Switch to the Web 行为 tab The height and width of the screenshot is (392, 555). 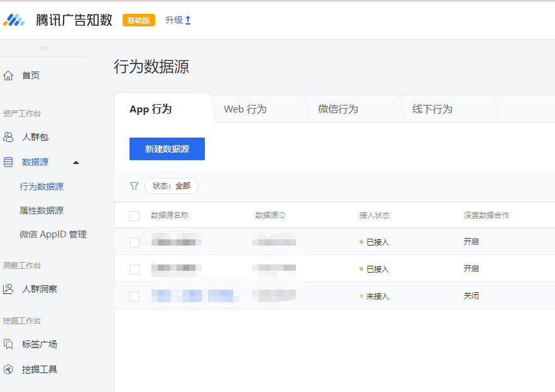tap(245, 109)
